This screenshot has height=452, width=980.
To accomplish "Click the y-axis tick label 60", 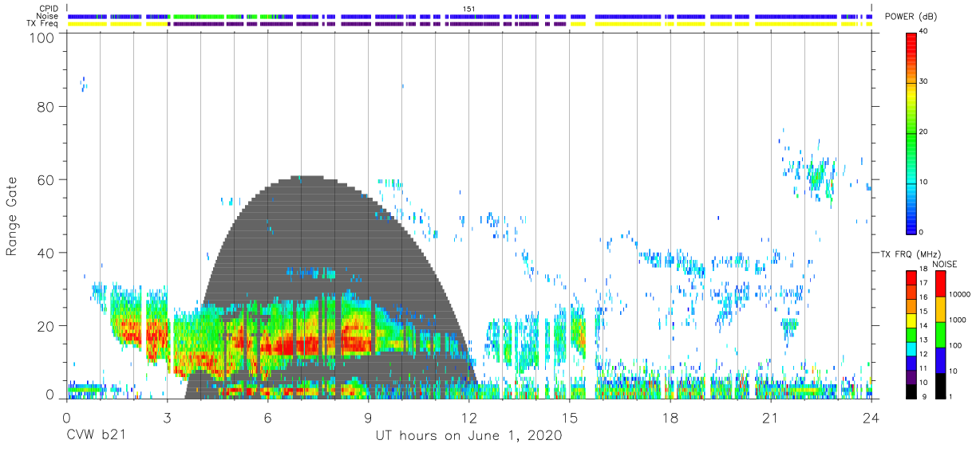I will click(x=45, y=180).
